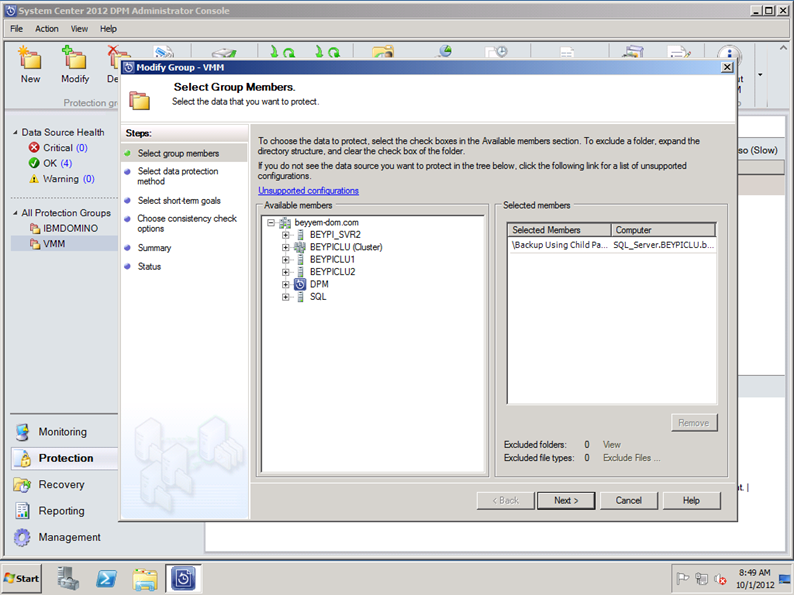
Task: Click the Selected Members column header
Action: coord(559,230)
